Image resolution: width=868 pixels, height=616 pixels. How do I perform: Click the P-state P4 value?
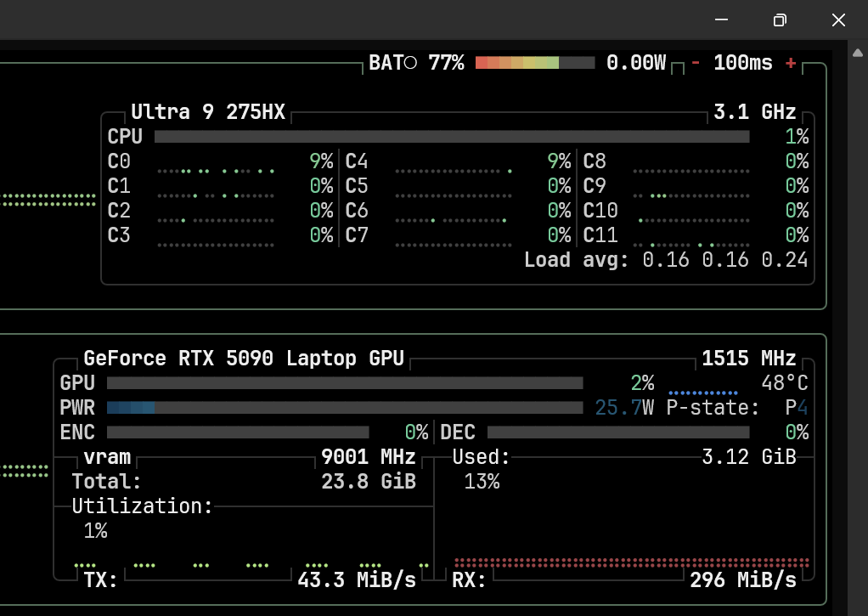[797, 408]
